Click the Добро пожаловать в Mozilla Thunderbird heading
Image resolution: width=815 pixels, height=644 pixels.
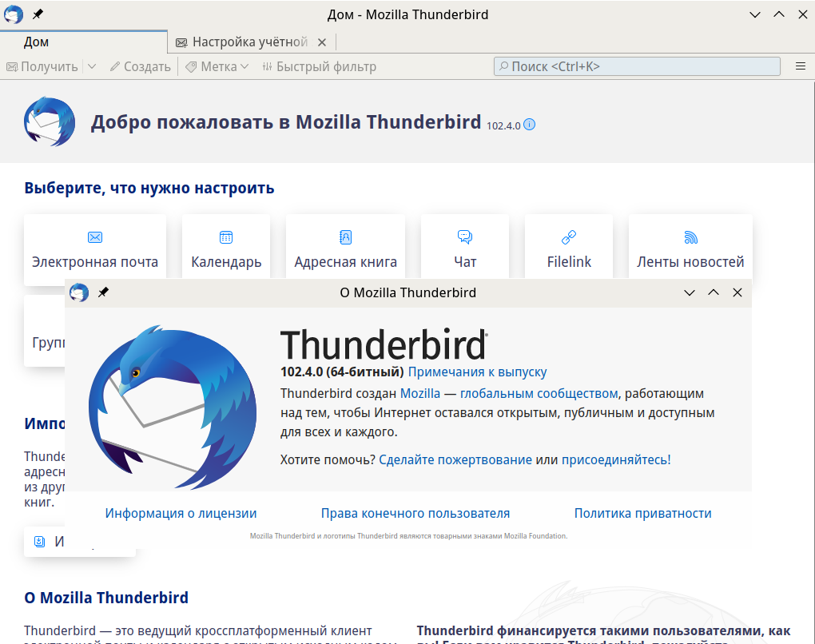coord(286,122)
